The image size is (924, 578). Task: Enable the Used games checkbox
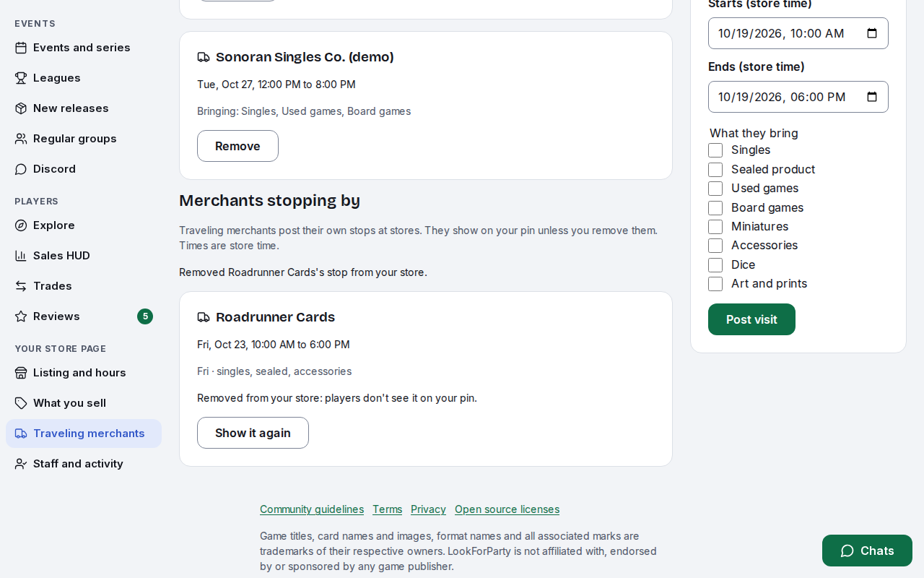click(715, 189)
